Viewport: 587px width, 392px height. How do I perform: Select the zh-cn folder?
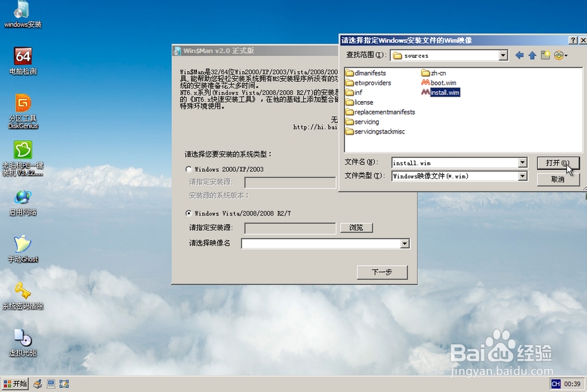click(x=434, y=73)
